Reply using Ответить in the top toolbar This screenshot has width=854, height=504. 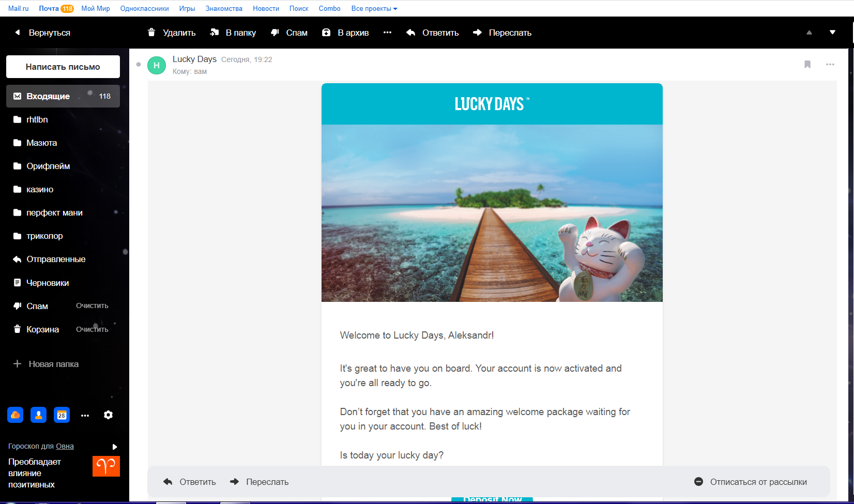433,33
